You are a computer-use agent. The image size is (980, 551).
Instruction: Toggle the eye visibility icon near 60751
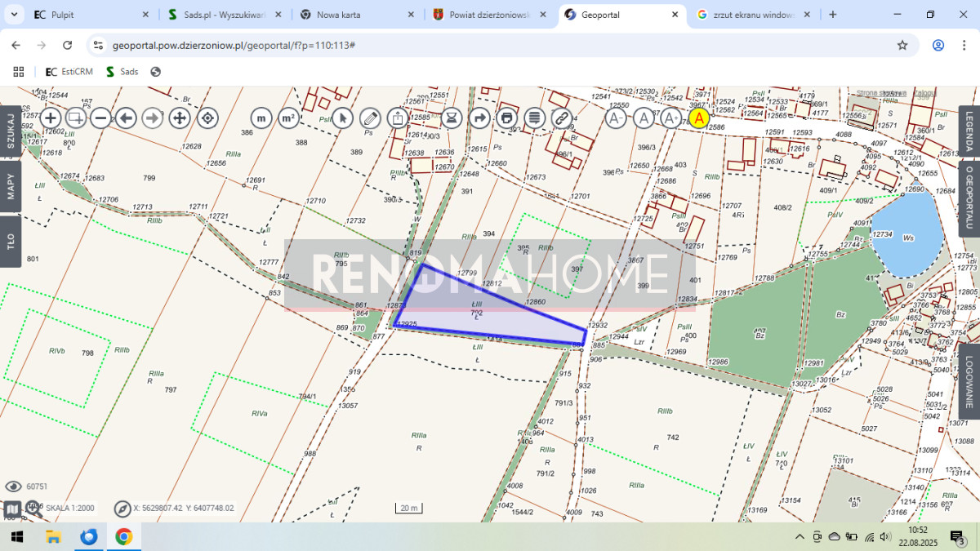coord(13,487)
